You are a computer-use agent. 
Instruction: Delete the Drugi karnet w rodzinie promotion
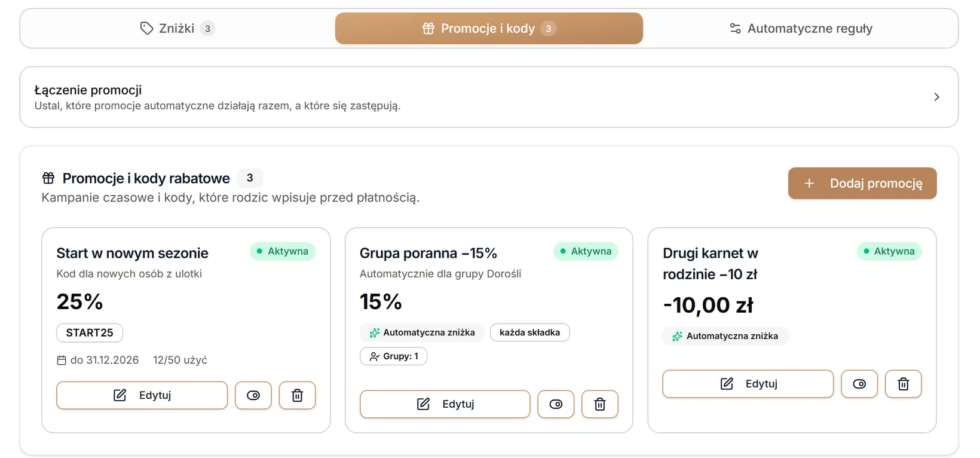coord(903,384)
